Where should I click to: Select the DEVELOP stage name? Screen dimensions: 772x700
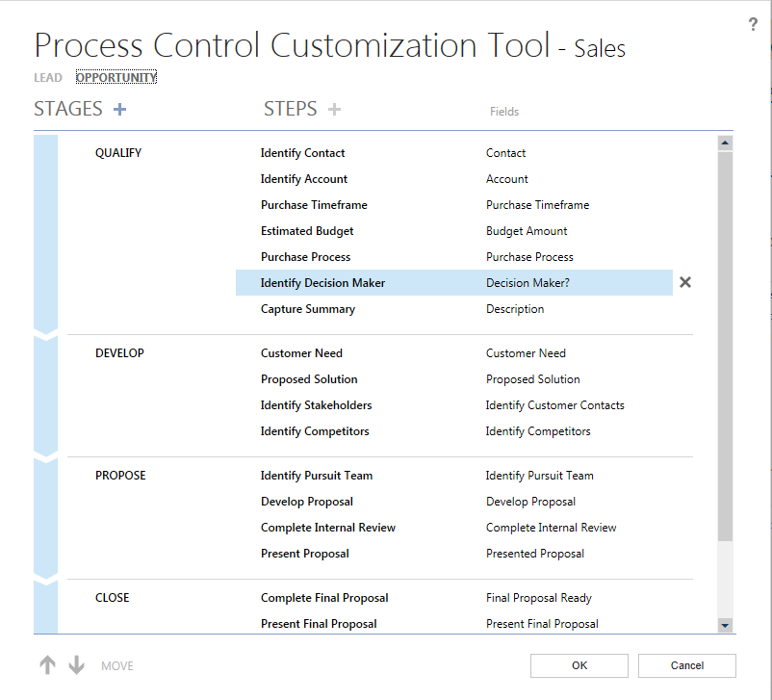[119, 353]
